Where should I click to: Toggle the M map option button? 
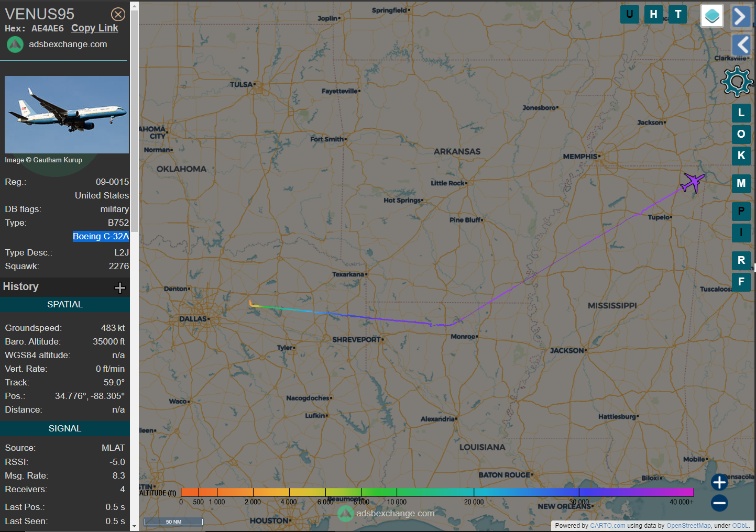(741, 183)
